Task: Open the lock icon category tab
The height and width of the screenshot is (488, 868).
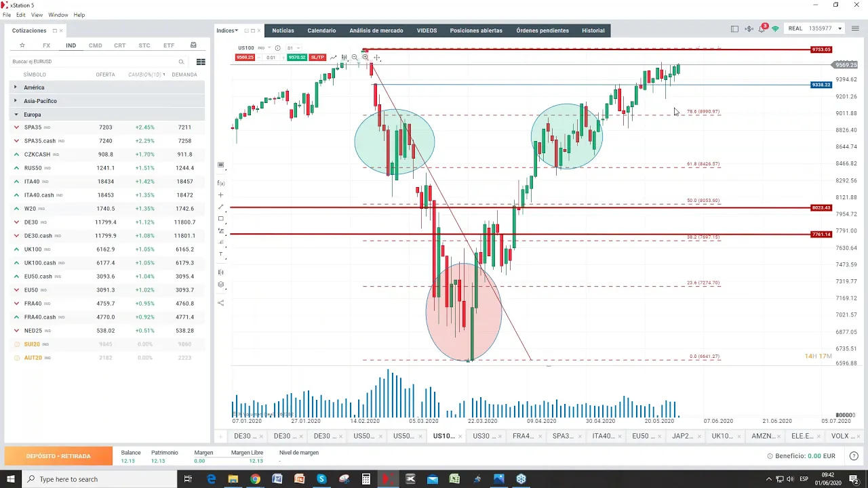Action: 193,45
